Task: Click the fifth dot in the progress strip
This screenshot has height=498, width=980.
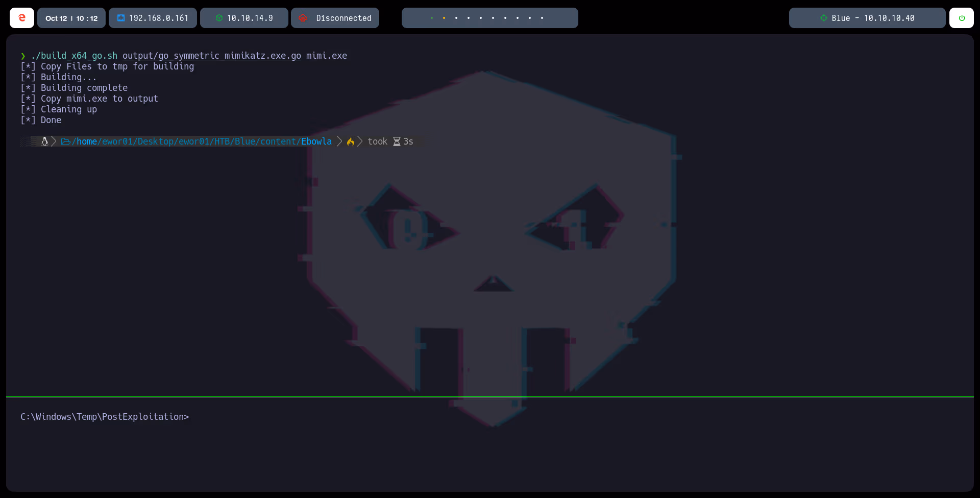Action: tap(481, 18)
